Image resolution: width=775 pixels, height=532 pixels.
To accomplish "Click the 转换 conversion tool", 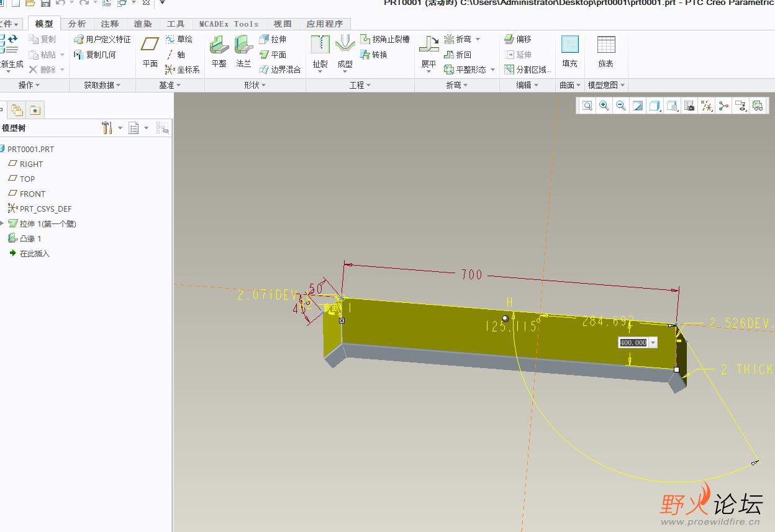I will [x=374, y=55].
